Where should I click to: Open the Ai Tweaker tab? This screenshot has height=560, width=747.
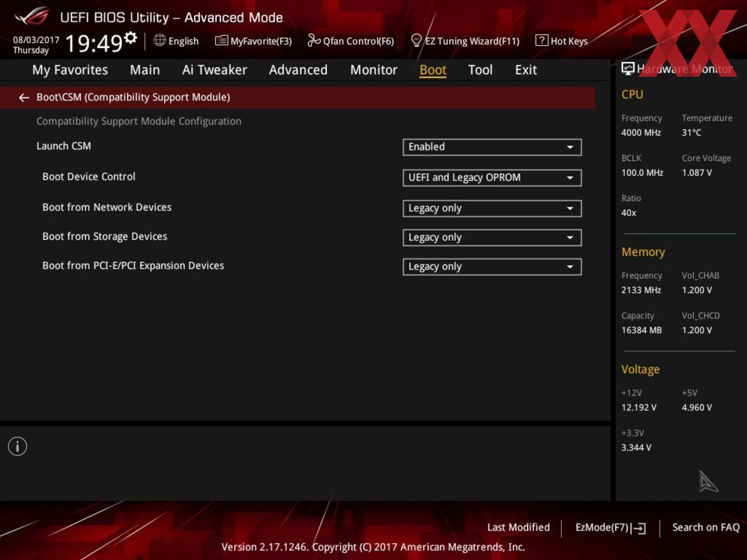coord(214,70)
